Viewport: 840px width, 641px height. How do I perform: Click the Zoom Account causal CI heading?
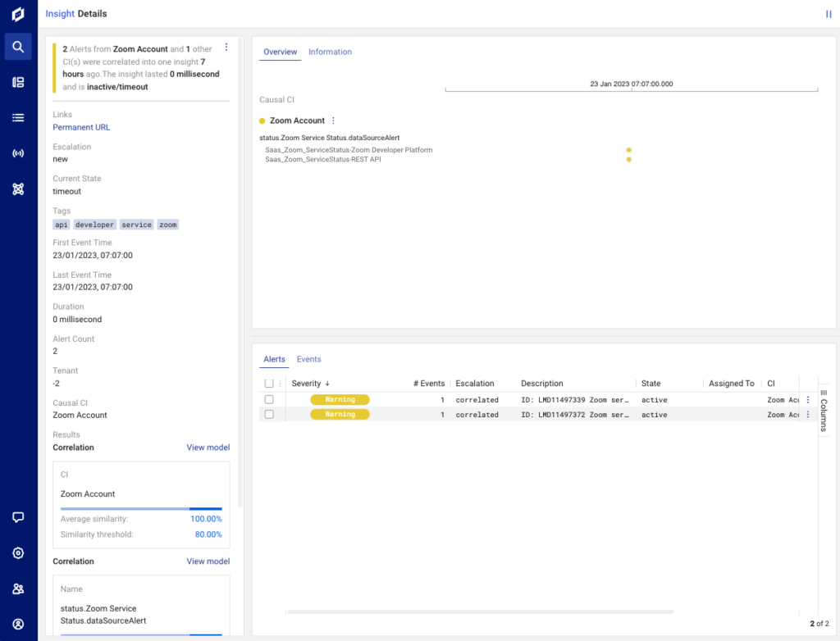click(x=297, y=120)
